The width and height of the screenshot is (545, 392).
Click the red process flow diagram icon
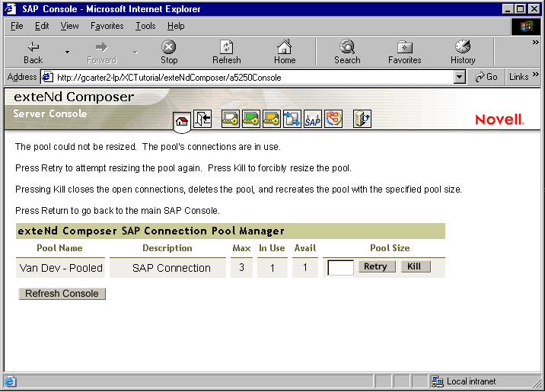point(333,119)
